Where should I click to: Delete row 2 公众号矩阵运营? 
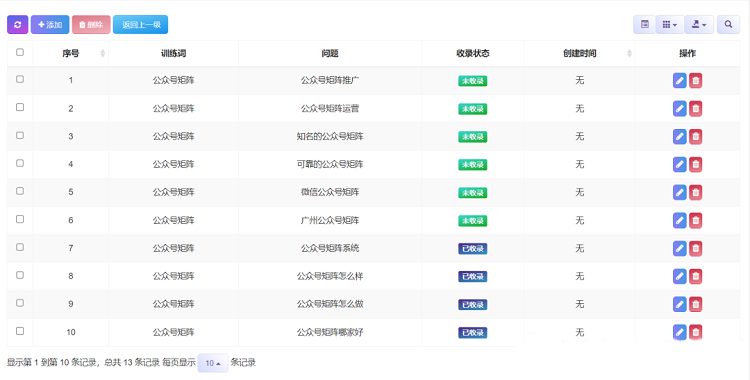click(x=695, y=109)
